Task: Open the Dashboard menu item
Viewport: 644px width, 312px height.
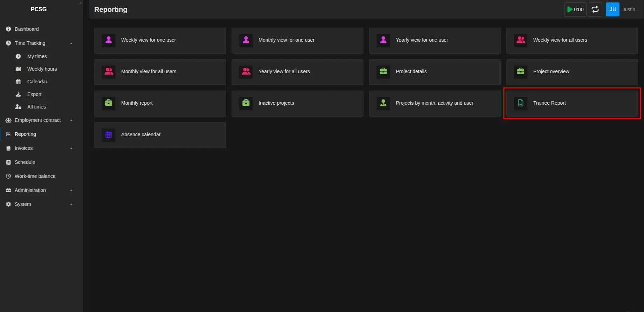Action: tap(41, 29)
